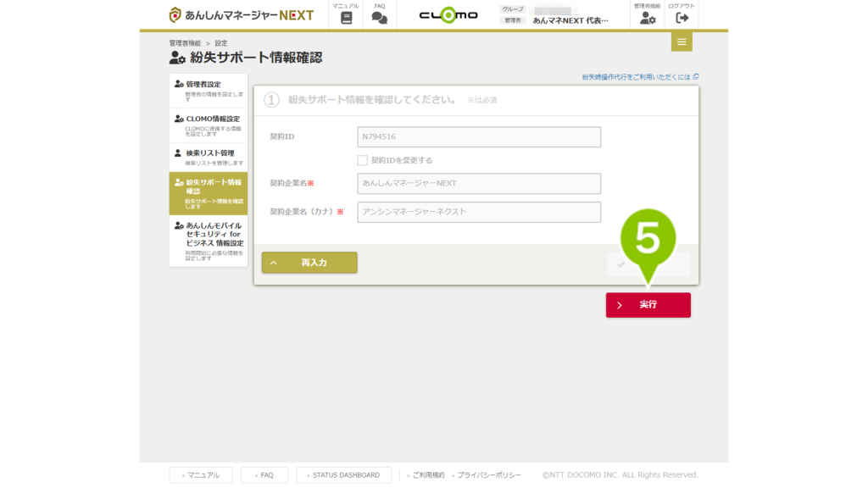Open the hamburger menu button
868x488 pixels.
682,42
